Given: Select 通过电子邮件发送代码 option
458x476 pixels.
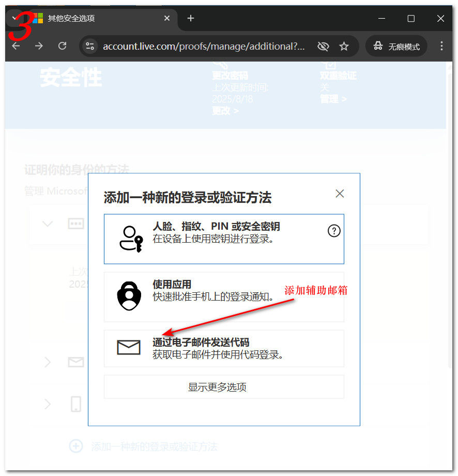Looking at the screenshot, I should [x=224, y=349].
